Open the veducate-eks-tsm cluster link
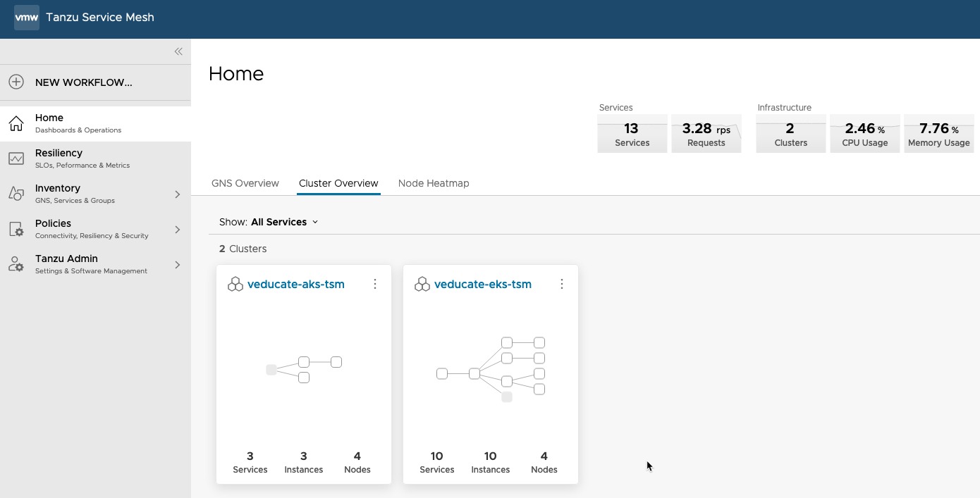 483,285
